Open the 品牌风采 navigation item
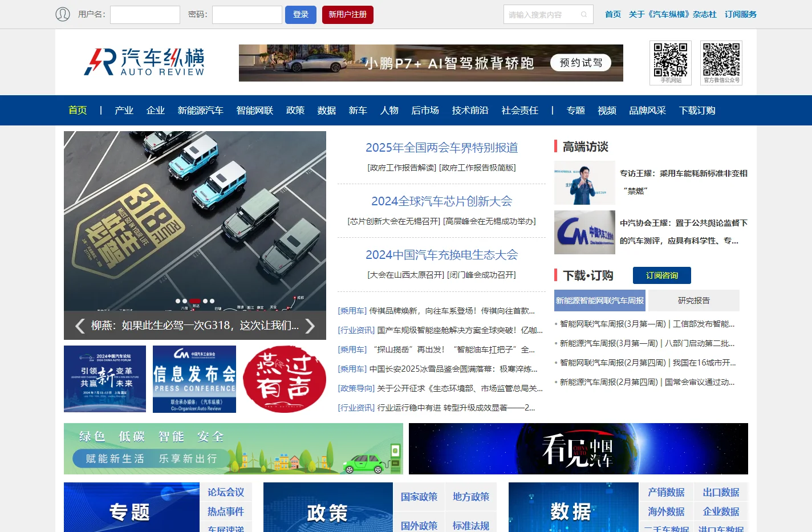 coord(648,110)
